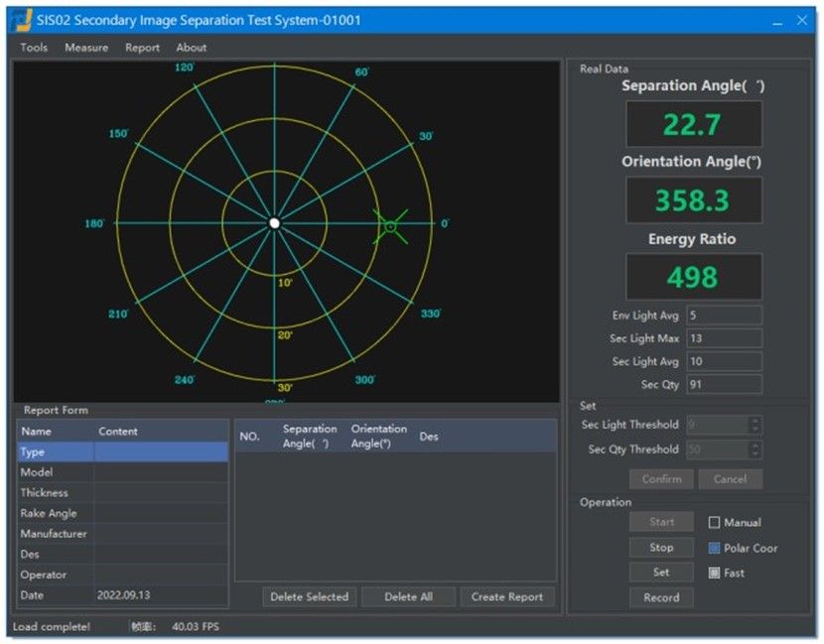Open the About menu

point(192,48)
